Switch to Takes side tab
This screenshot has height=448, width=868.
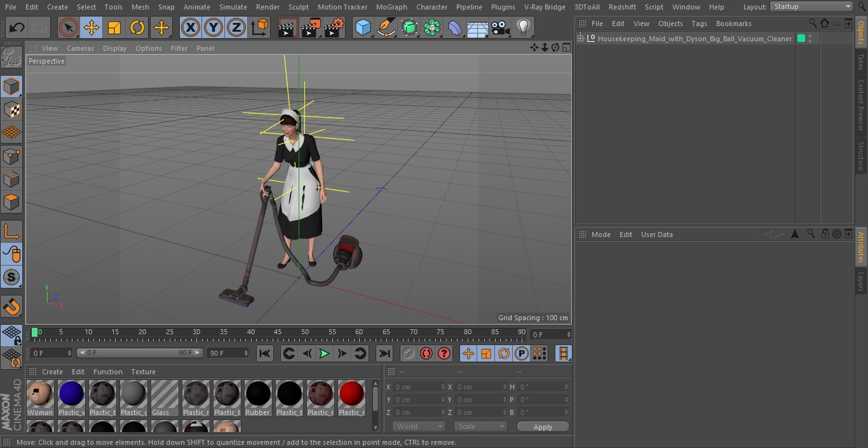coord(861,62)
